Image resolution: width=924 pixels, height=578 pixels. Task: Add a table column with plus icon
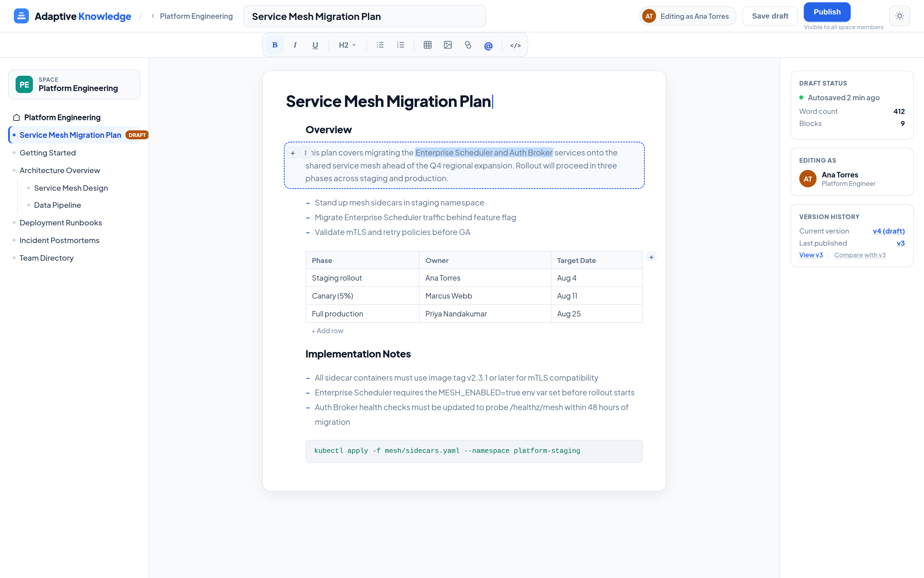pyautogui.click(x=651, y=257)
